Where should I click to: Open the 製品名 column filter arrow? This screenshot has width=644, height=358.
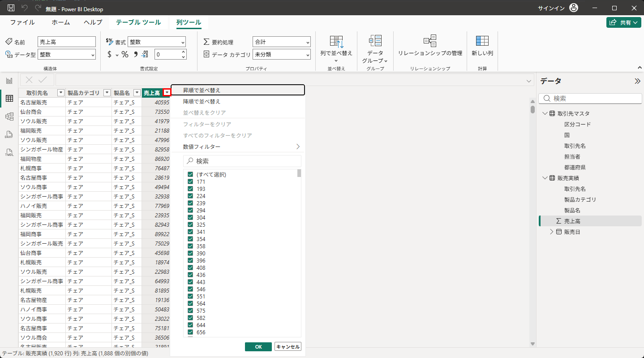(x=137, y=93)
